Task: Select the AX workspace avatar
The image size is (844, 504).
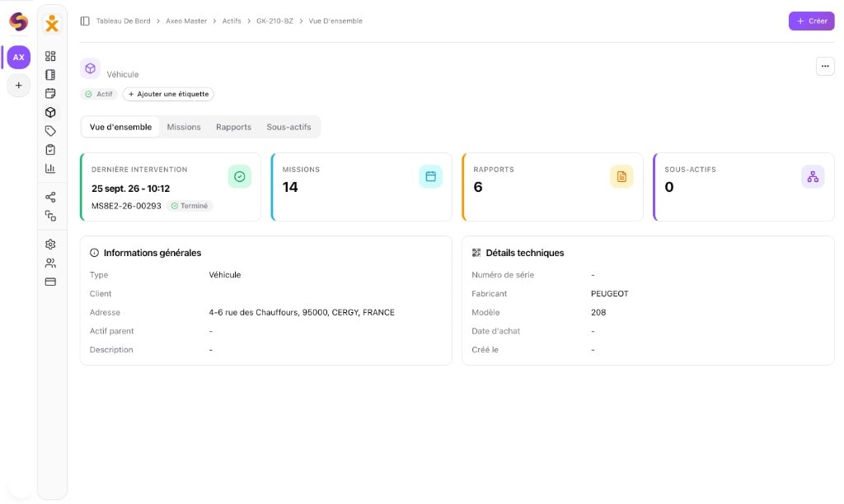Action: click(18, 57)
